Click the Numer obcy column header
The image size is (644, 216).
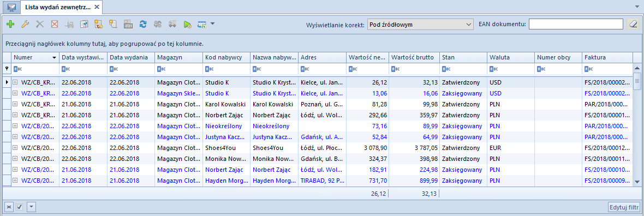click(x=558, y=57)
